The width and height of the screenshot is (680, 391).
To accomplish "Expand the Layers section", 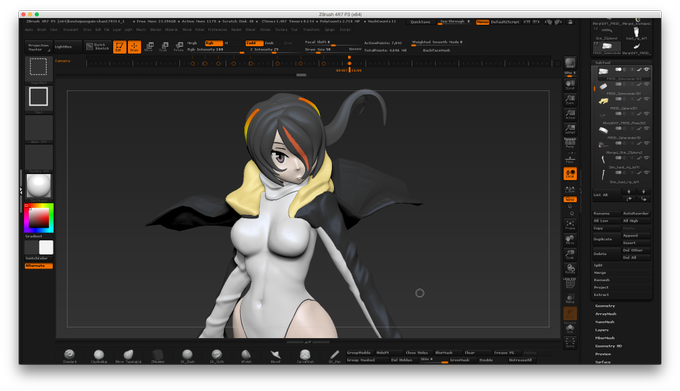I will click(602, 330).
